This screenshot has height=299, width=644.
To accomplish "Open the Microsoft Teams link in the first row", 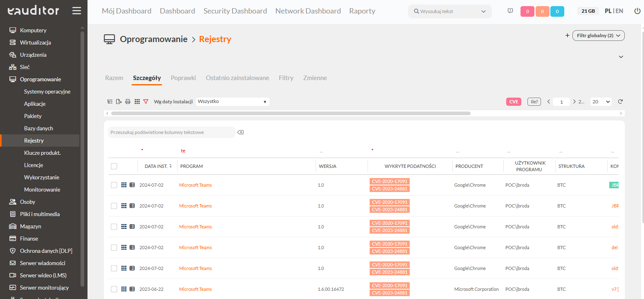I will coord(195,185).
